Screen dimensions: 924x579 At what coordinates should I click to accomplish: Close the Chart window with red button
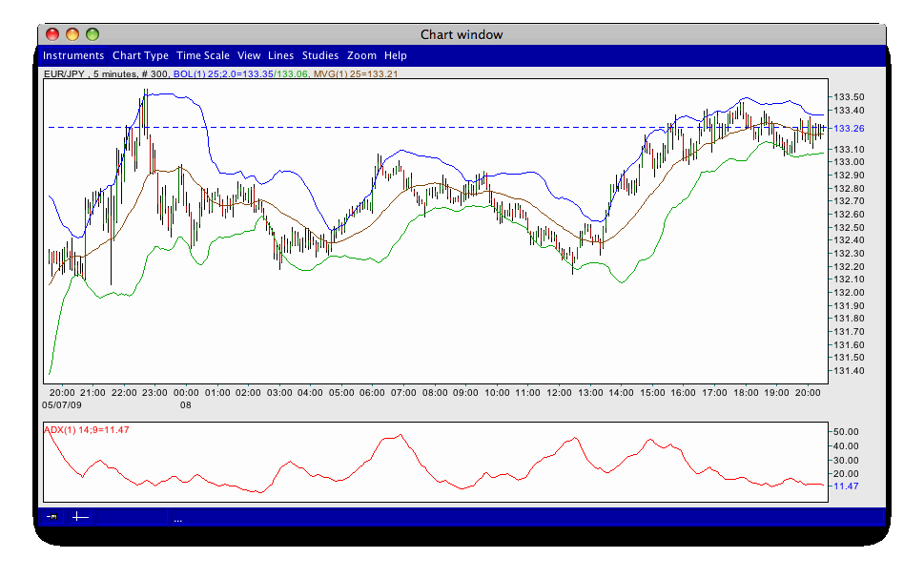(x=52, y=34)
